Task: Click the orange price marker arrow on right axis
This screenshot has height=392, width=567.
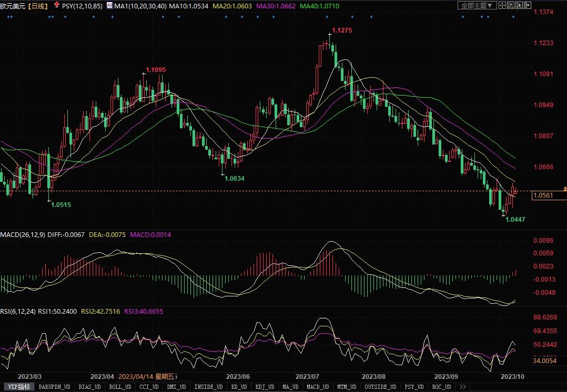Action: coord(565,188)
